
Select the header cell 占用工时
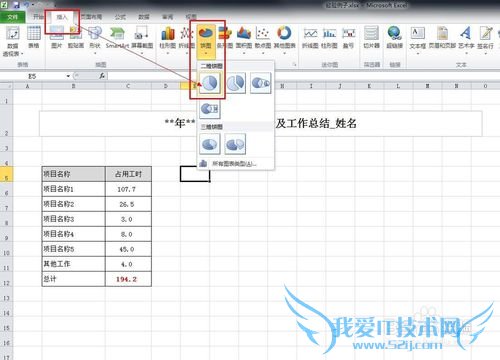(128, 174)
